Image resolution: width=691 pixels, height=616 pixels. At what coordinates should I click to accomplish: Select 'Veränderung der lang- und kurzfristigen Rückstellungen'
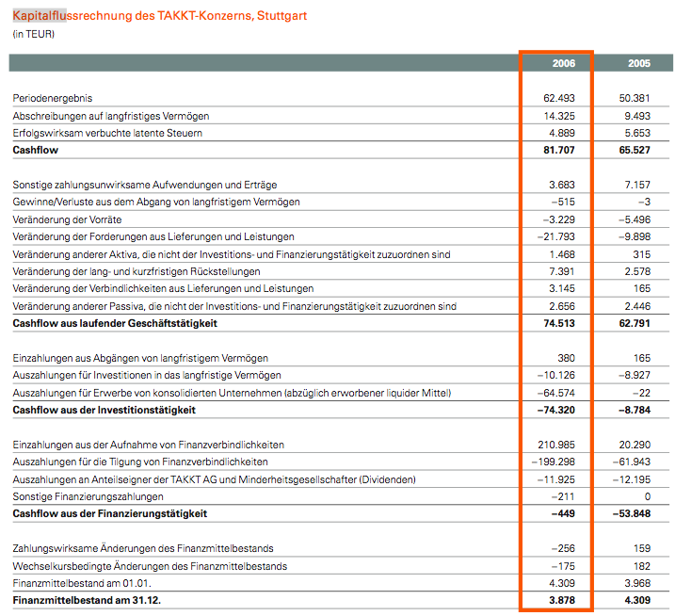pos(137,271)
